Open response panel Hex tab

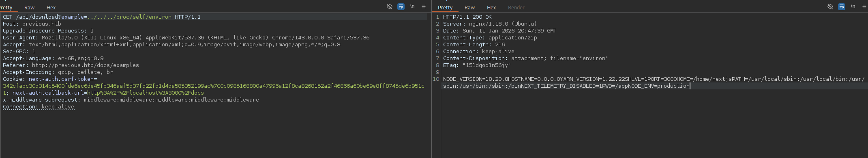click(491, 7)
